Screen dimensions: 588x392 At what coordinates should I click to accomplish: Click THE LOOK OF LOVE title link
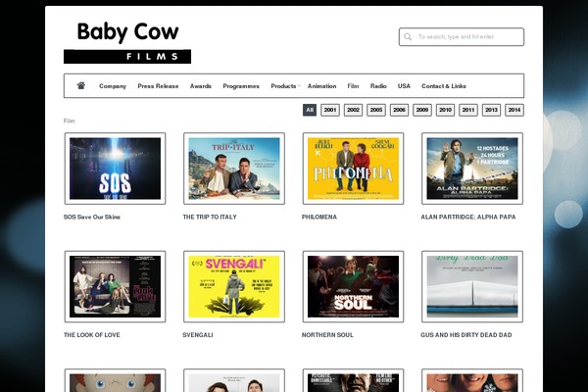pyautogui.click(x=92, y=335)
